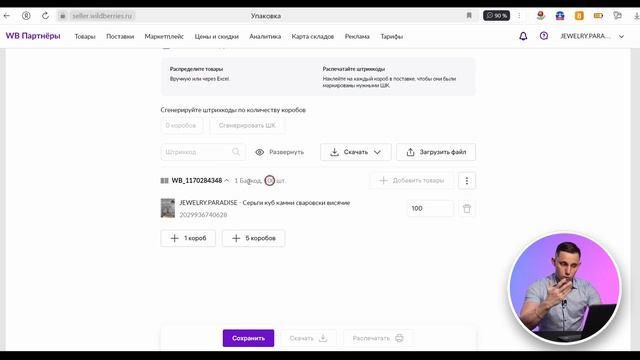640x360 pixels.
Task: Click the Распределите товары heading
Action: tap(196, 69)
